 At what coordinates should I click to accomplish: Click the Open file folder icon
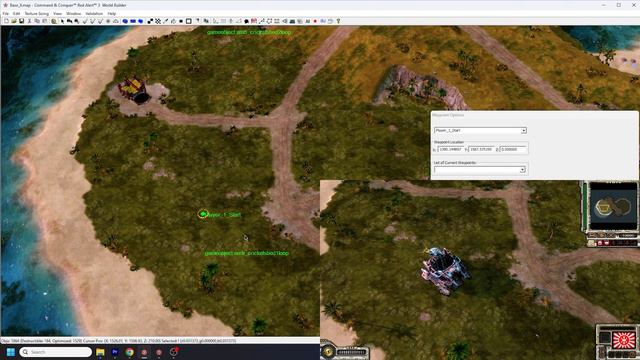[14, 21]
